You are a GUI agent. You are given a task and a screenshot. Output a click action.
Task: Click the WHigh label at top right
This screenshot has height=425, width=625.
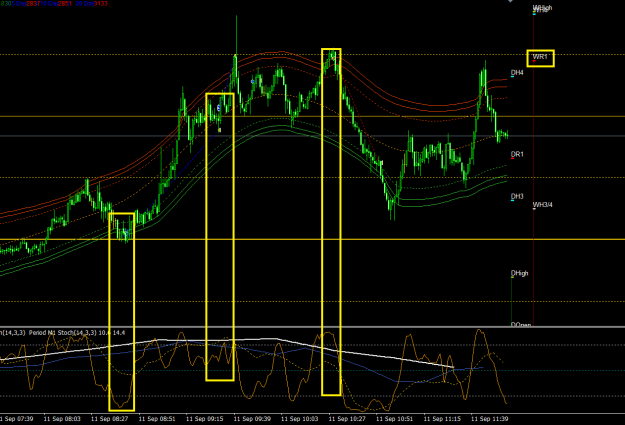(x=542, y=8)
